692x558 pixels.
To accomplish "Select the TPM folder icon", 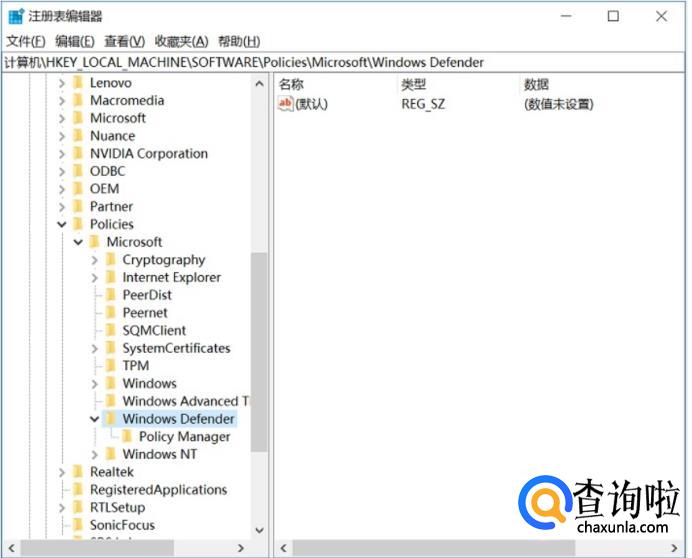I will (111, 366).
